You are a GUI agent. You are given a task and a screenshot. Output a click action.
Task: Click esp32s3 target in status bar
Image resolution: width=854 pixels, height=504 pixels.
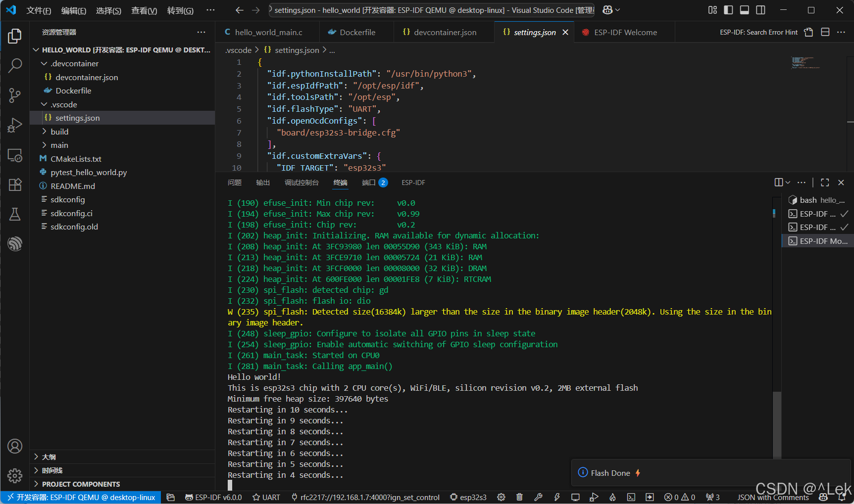coord(468,497)
